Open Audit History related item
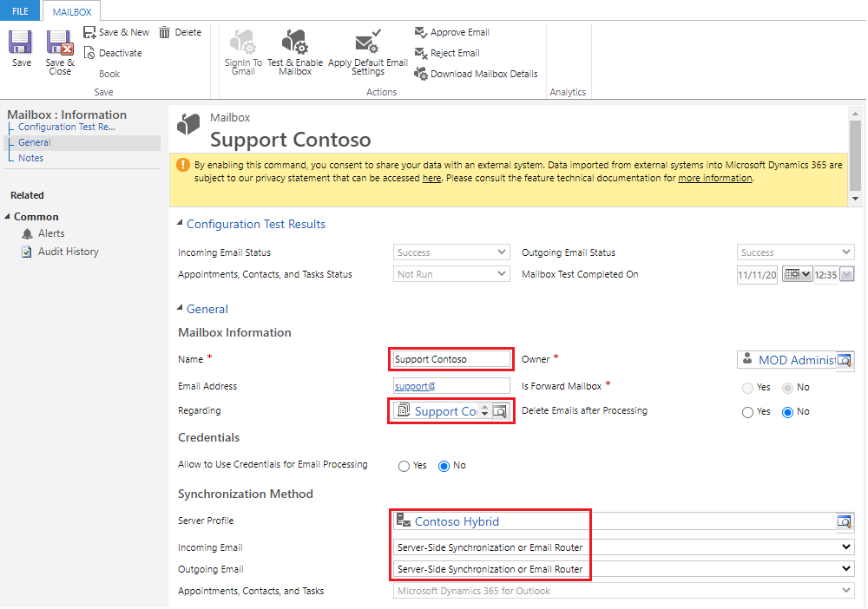Viewport: 868px width, 609px height. (x=60, y=252)
